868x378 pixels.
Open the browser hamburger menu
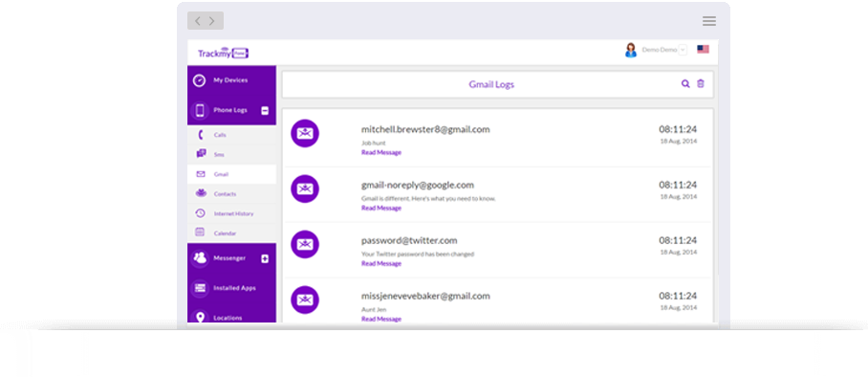[x=709, y=21]
